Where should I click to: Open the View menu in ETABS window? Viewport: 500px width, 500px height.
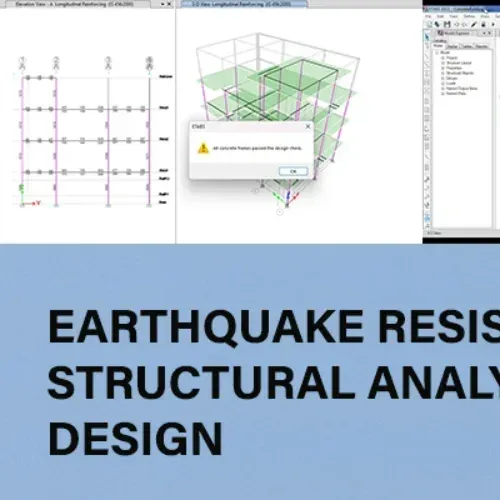(453, 16)
